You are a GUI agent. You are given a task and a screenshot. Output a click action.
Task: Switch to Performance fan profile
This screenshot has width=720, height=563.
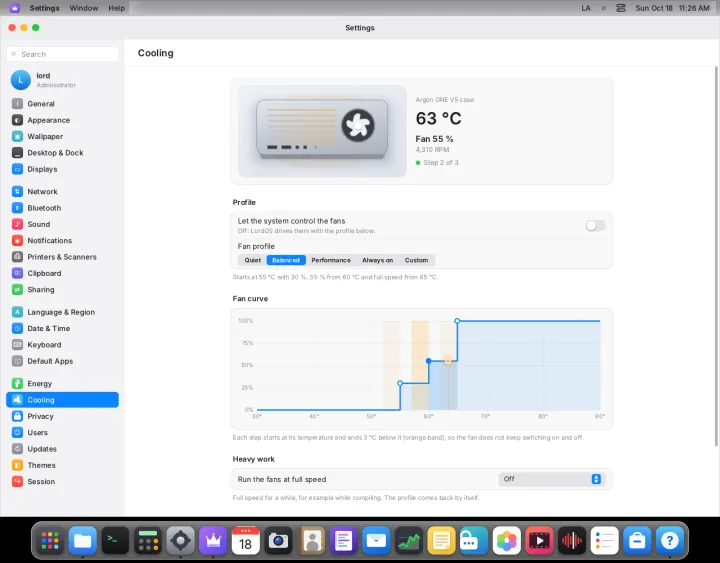coord(331,260)
